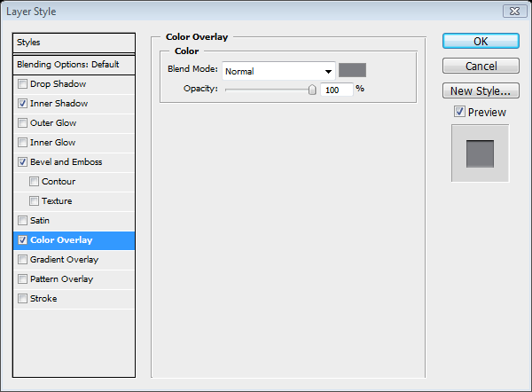This screenshot has width=532, height=392.
Task: Click the OK button
Action: click(x=480, y=41)
